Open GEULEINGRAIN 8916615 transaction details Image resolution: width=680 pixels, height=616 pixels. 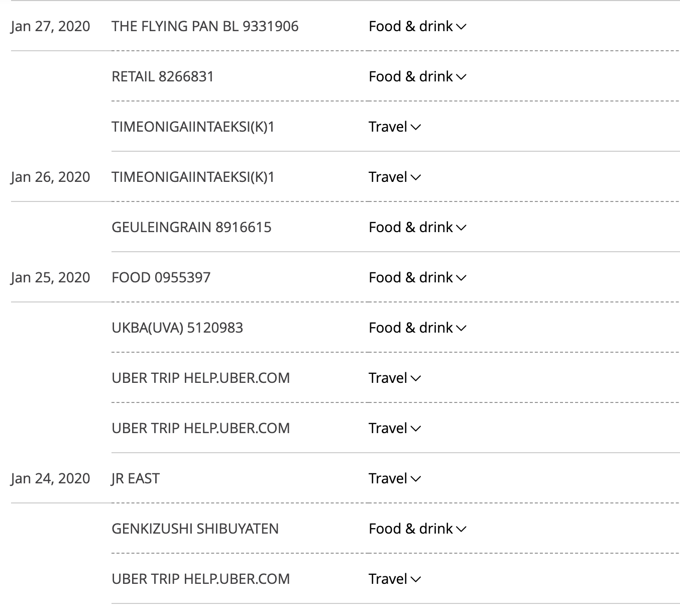click(191, 228)
